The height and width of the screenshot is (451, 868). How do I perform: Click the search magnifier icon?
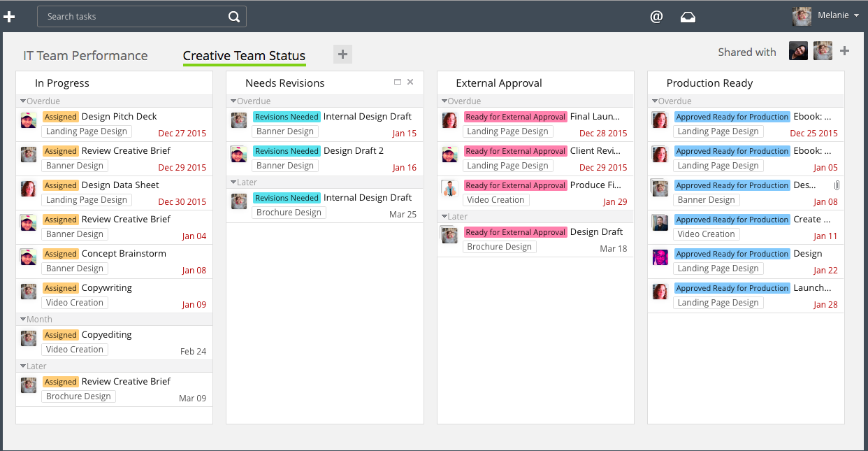pyautogui.click(x=234, y=17)
